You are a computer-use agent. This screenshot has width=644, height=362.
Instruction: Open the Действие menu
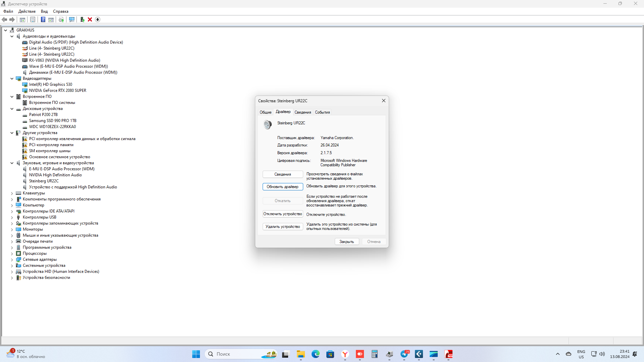27,11
